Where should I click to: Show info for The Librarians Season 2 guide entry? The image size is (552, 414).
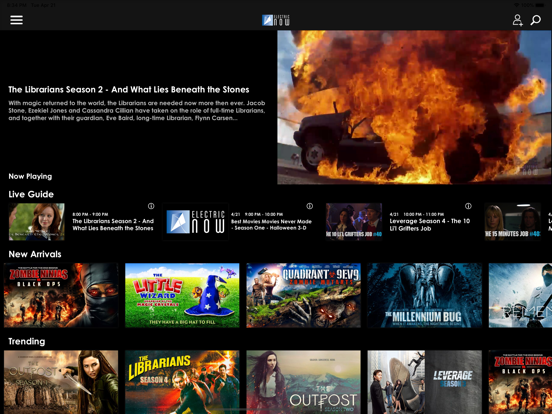coord(151,206)
